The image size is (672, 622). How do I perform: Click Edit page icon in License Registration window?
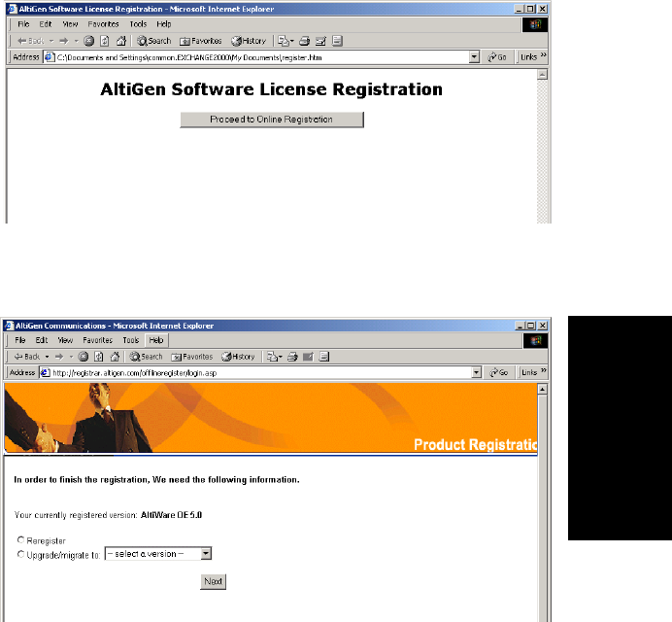[321, 41]
